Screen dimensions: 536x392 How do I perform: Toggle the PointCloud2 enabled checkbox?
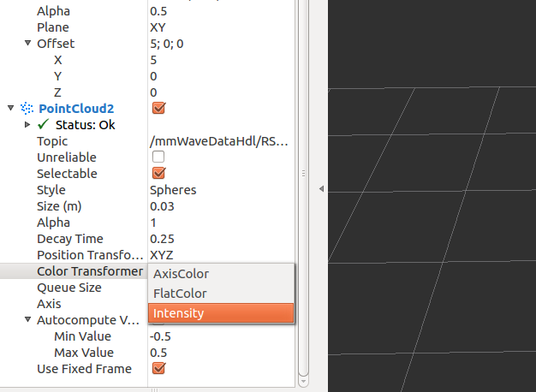coord(158,109)
